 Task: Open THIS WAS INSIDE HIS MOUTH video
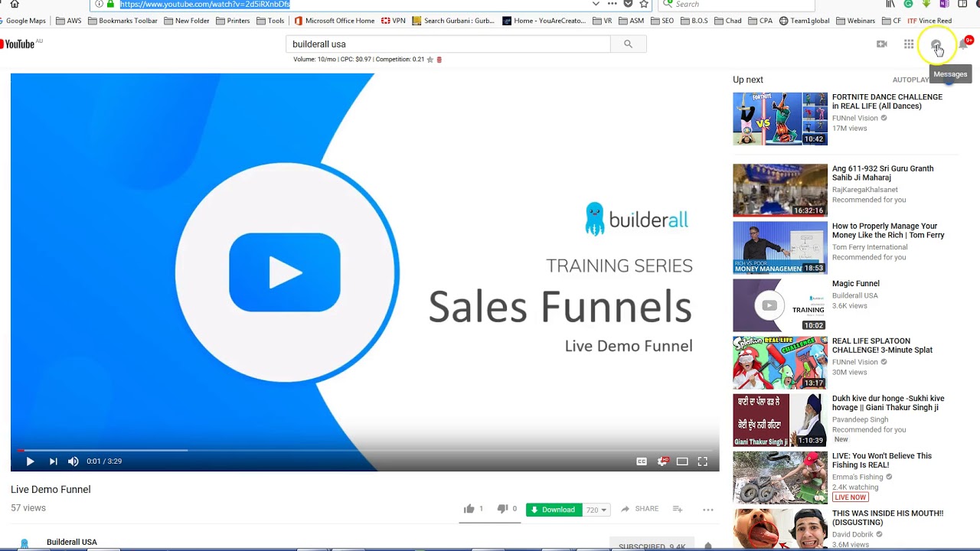click(x=887, y=517)
